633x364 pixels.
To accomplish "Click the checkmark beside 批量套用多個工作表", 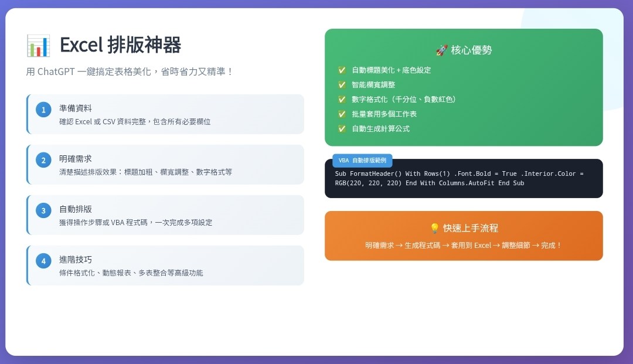I will 342,114.
